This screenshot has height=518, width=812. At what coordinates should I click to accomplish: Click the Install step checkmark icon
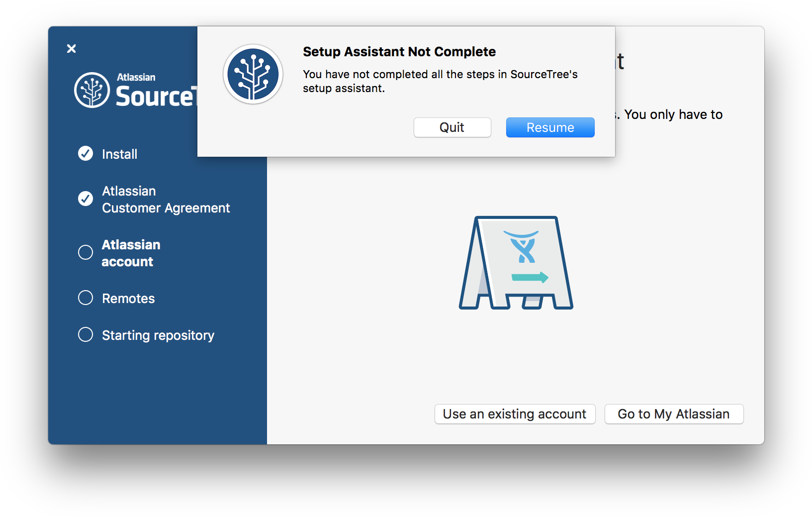pos(86,153)
